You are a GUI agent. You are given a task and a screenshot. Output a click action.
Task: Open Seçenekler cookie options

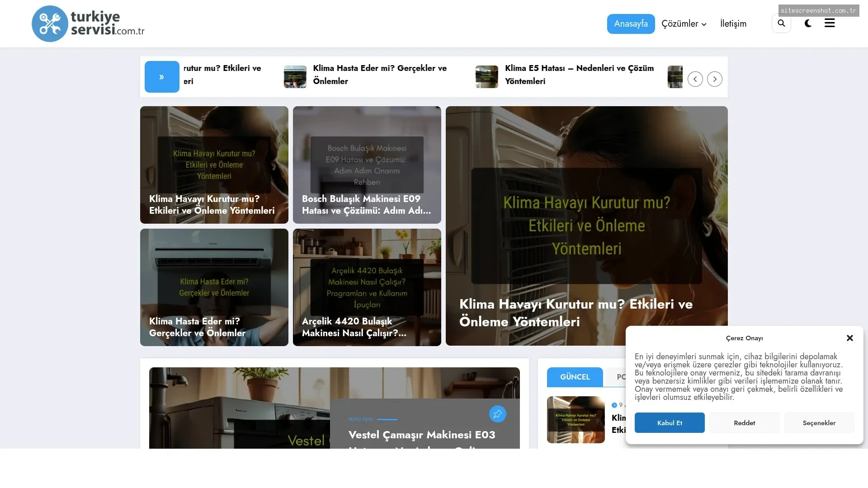[x=819, y=423]
